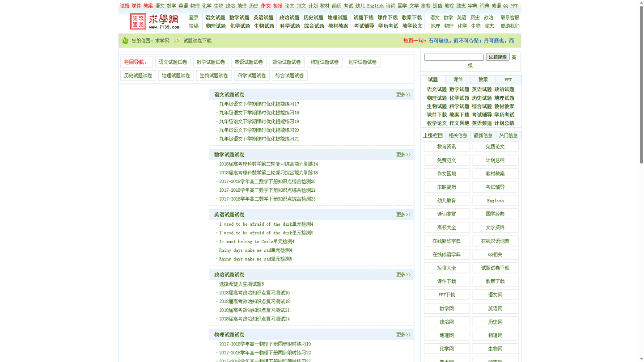Open It must belong to Carla单元检测4
This screenshot has height=362, width=644.
(x=257, y=242)
